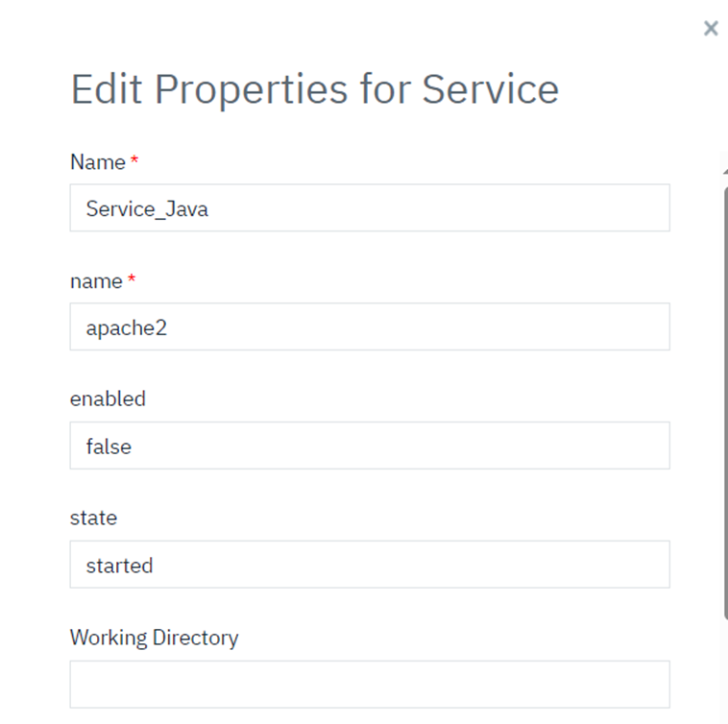
Task: Select the state field showing started
Action: (370, 566)
